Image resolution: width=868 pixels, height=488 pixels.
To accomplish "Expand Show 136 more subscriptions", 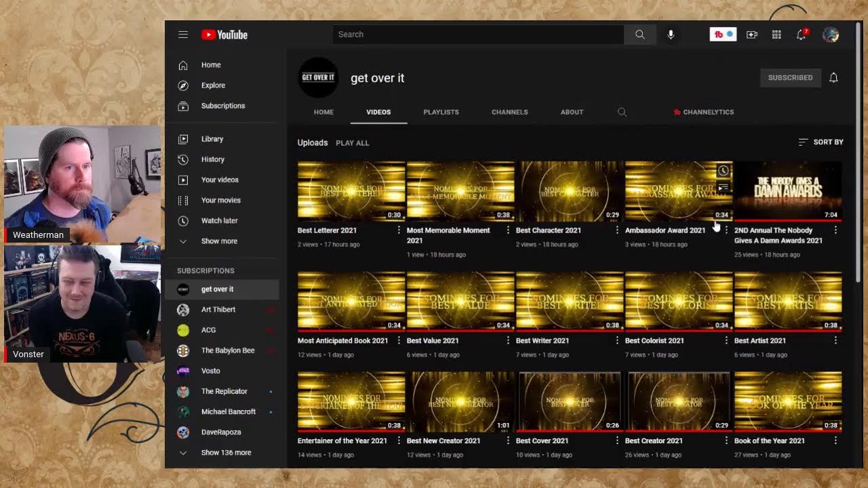I will (226, 453).
